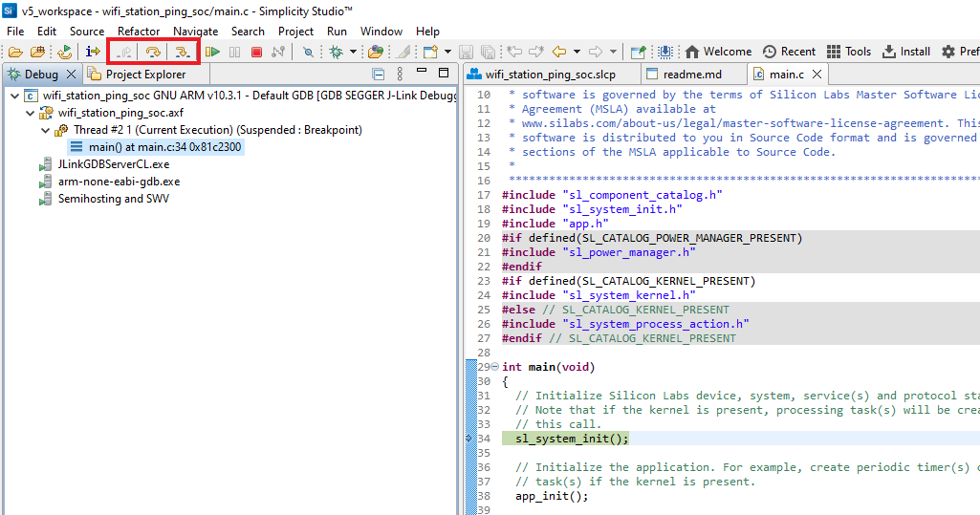Click the Install button
This screenshot has height=515, width=980.
click(905, 52)
